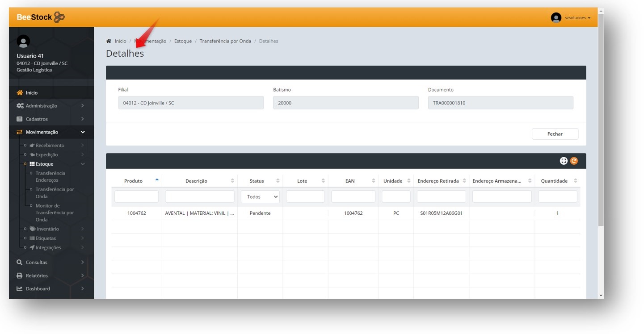Click the sidebar profile avatar icon
Viewport: 644px width, 334px height.
coord(23,42)
